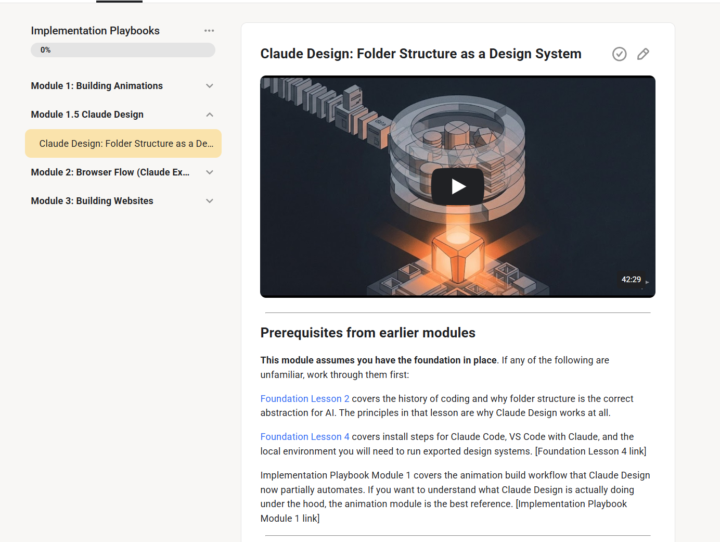Click the [Foundation Lesson 4 link] placeholder text
The width and height of the screenshot is (720, 542).
591,451
